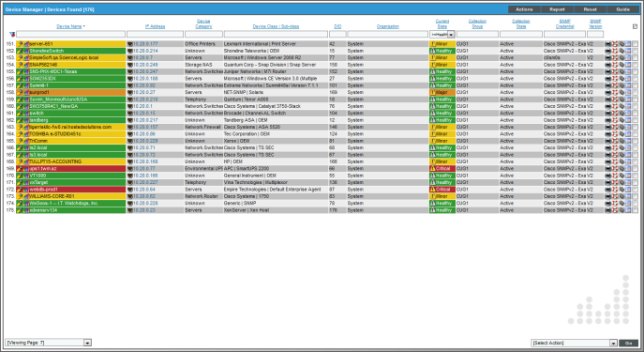644x352 pixels.
Task: Expand the Select Action dropdown
Action: (574, 343)
